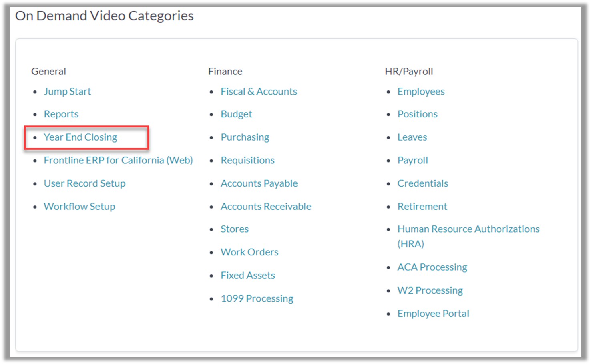Open the Year End Closing videos link
Viewport: 591px width, 364px height.
(x=80, y=137)
